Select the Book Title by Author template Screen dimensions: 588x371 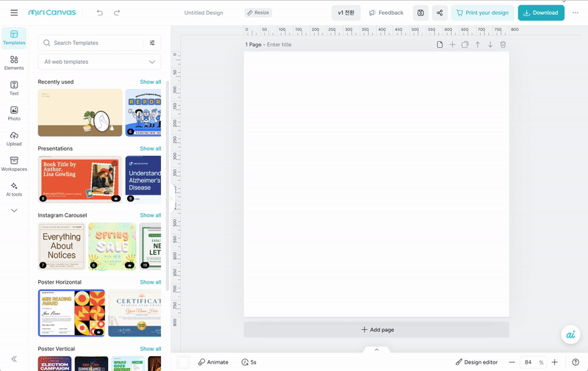pyautogui.click(x=80, y=179)
